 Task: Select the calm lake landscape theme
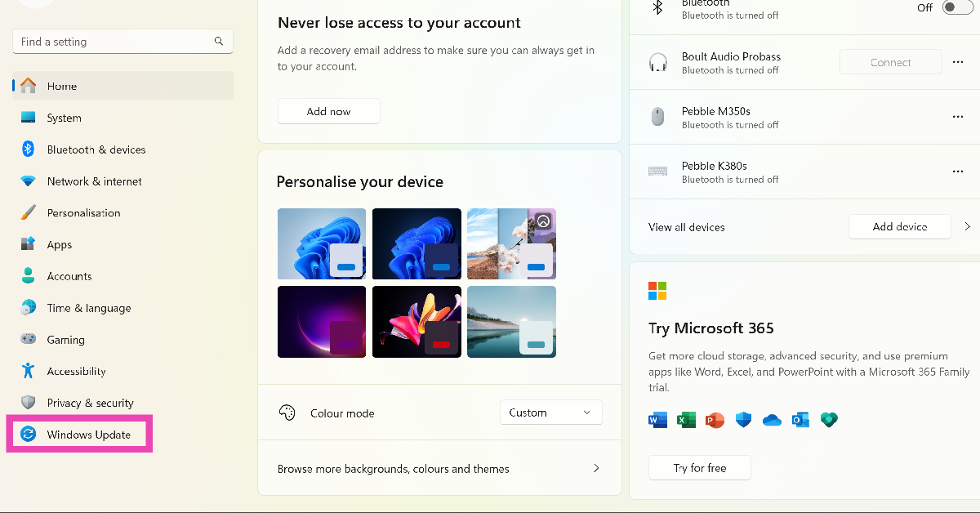(511, 321)
